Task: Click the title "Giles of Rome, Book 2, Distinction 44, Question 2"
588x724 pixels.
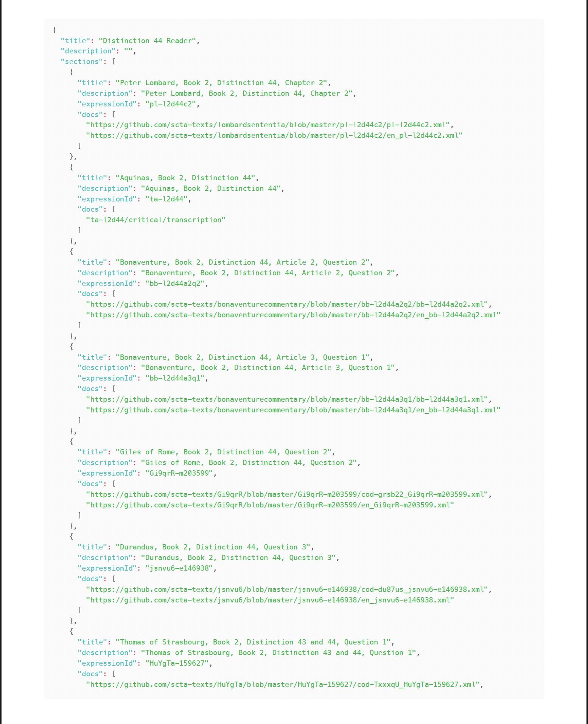Action: 224,452
